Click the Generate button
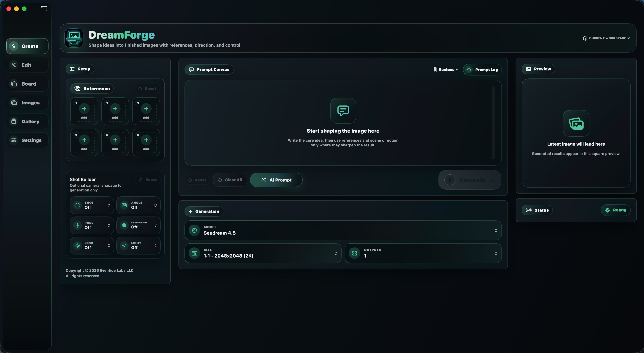 [470, 180]
